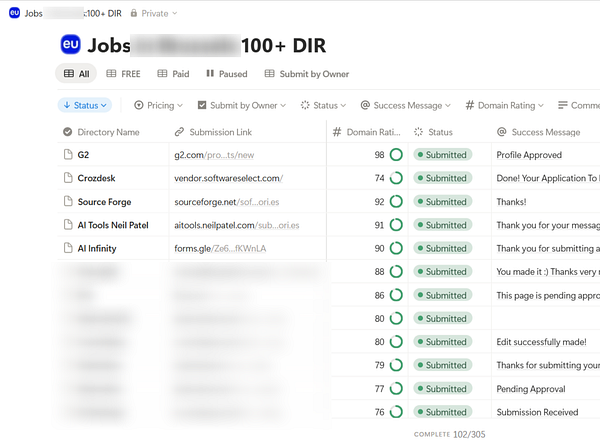
Task: Open the grey Status filter dropdown
Action: coord(323,105)
